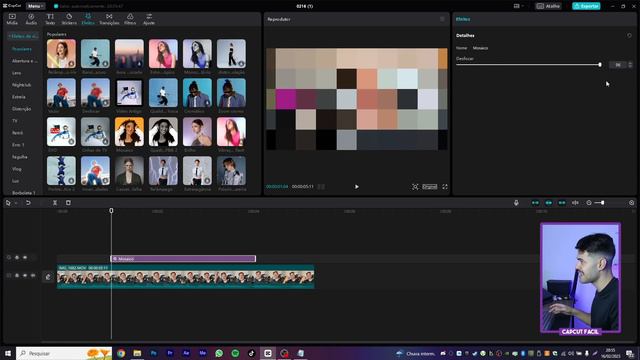Select the Retrô effects category

17,133
